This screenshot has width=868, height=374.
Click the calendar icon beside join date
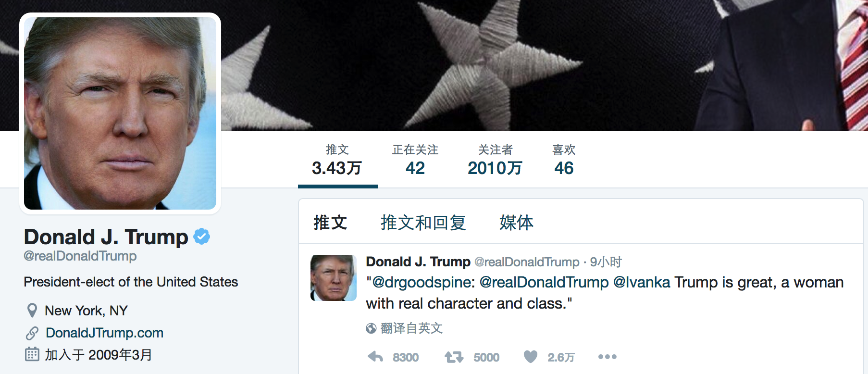tap(32, 355)
